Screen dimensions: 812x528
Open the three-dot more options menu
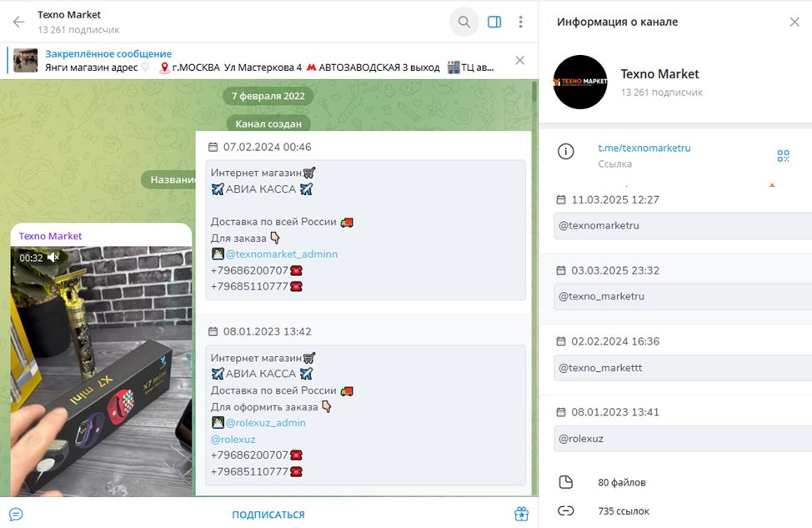(x=520, y=22)
